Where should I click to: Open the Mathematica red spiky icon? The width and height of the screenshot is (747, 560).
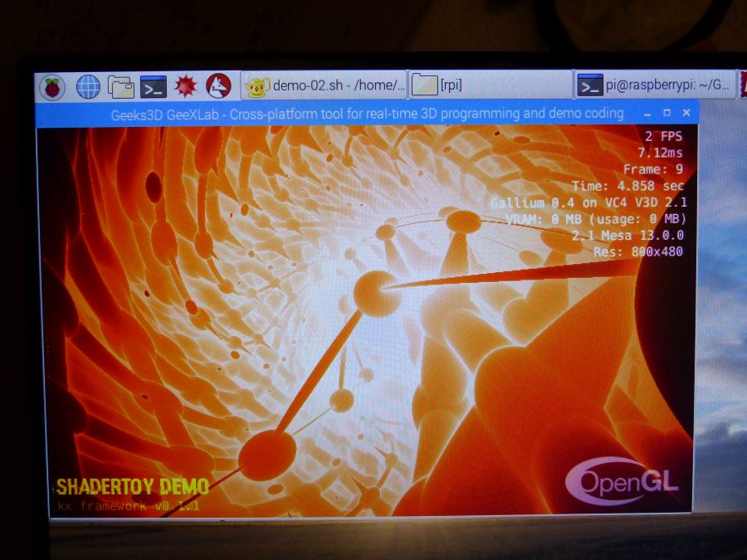(185, 86)
